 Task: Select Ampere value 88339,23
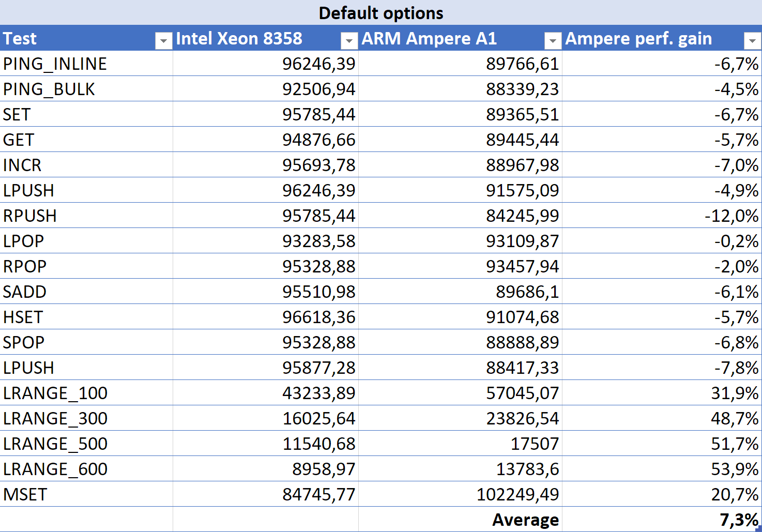[x=460, y=89]
